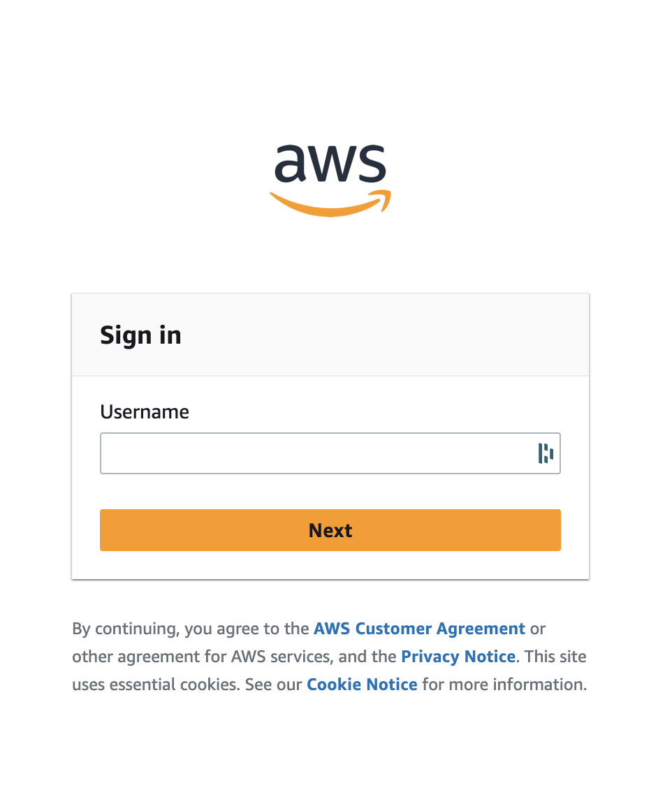Click the orange Next submit button
This screenshot has width=672, height=797.
tap(330, 530)
